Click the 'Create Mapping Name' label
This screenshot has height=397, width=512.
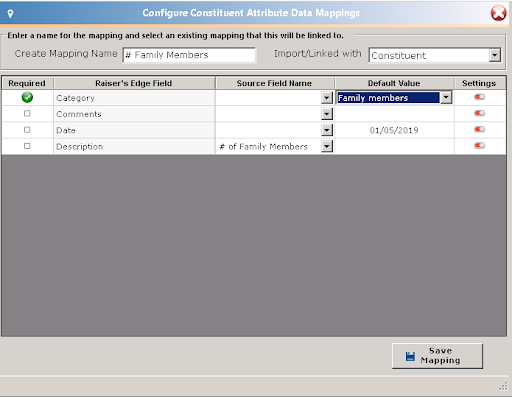(66, 54)
